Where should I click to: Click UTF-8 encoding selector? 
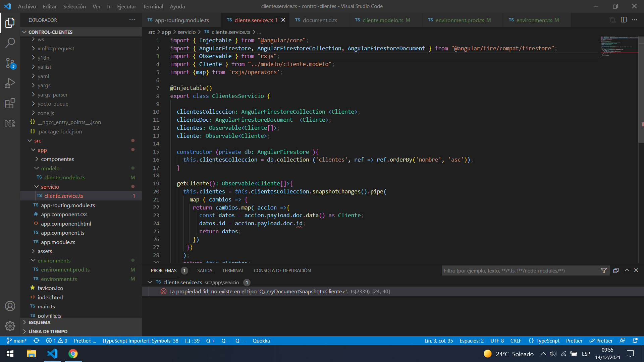[497, 341]
